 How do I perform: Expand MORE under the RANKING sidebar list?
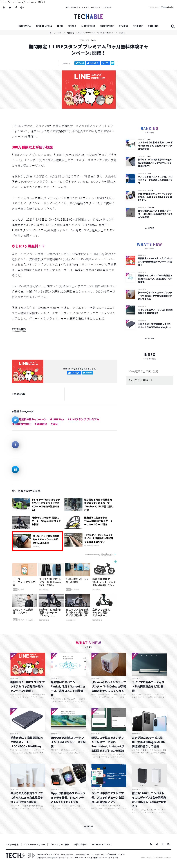point(149,228)
